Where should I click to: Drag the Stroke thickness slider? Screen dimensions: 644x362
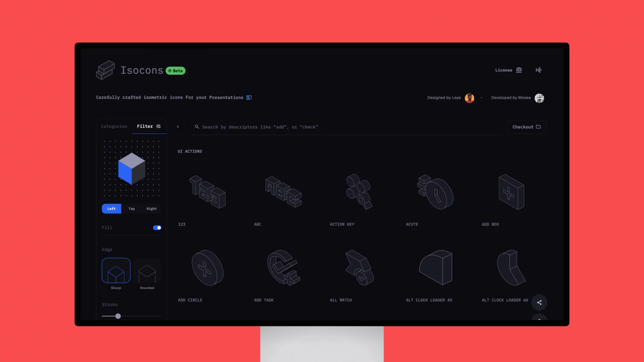coord(118,316)
